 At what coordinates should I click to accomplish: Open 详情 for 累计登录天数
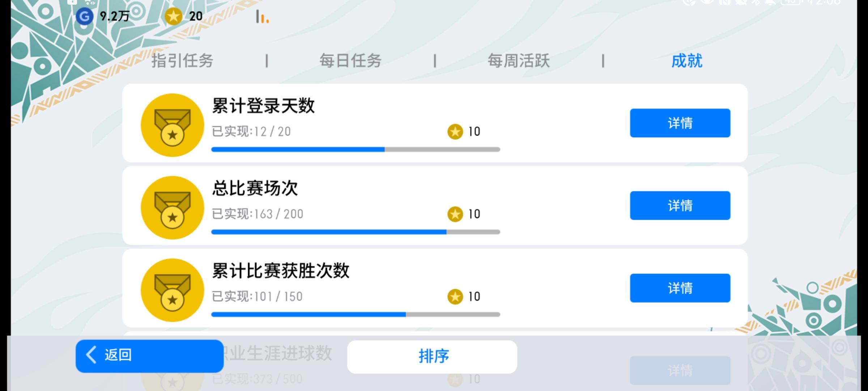(x=680, y=123)
